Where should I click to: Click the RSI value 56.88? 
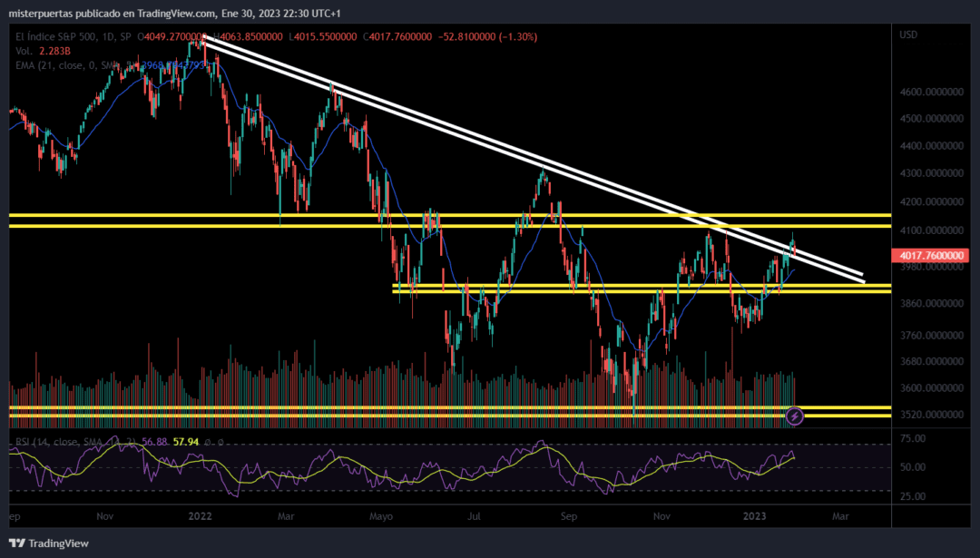point(154,442)
